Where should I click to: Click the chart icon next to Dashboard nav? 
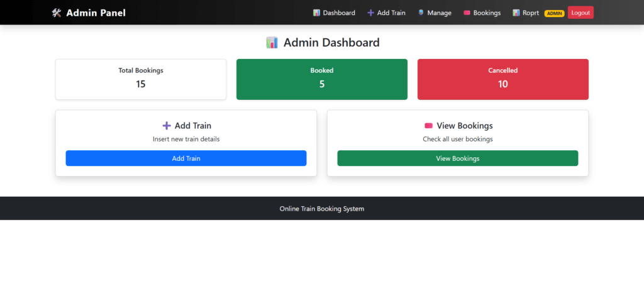pos(316,13)
